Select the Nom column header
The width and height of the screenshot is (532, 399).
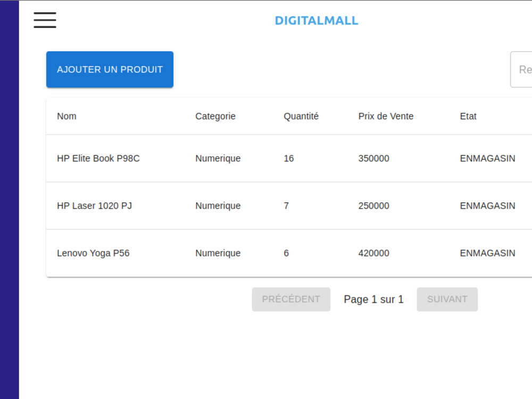point(66,116)
